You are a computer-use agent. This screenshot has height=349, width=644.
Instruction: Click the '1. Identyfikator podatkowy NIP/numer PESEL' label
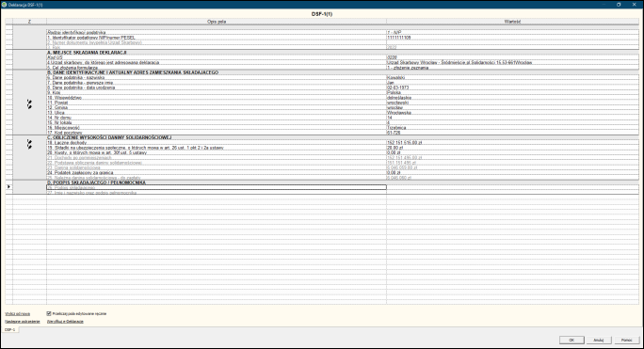tap(91, 38)
